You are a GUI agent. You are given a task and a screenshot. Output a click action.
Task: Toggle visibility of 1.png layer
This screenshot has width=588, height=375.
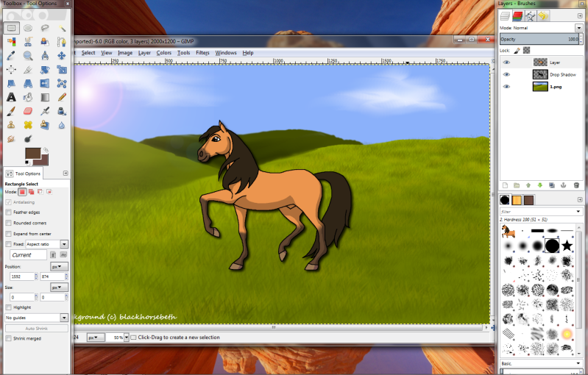pyautogui.click(x=506, y=87)
